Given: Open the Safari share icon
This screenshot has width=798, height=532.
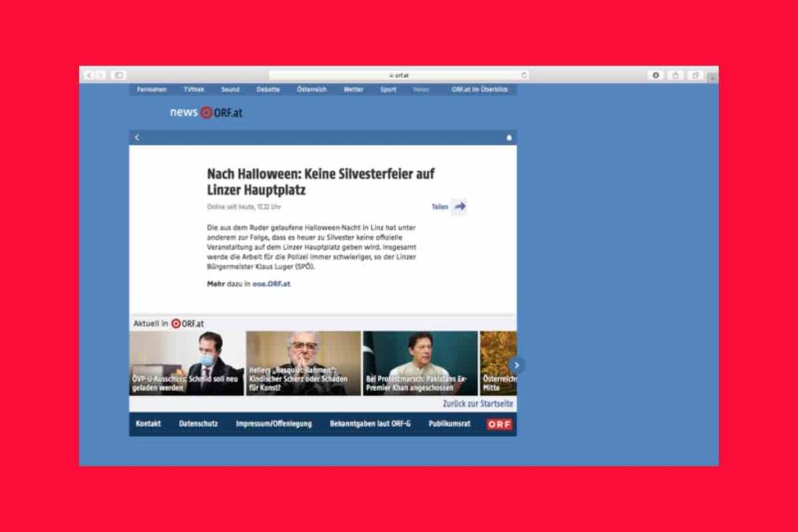Looking at the screenshot, I should 675,76.
